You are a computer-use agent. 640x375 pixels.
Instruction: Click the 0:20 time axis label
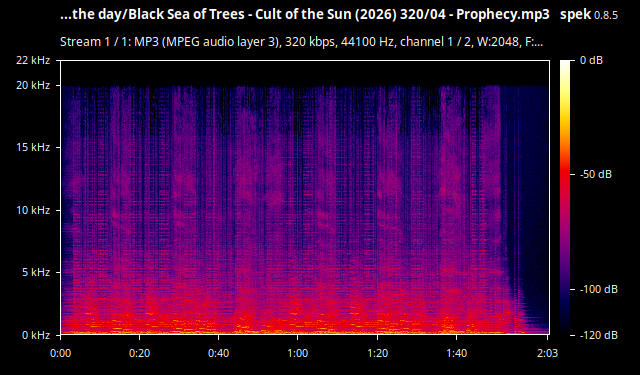pos(140,353)
